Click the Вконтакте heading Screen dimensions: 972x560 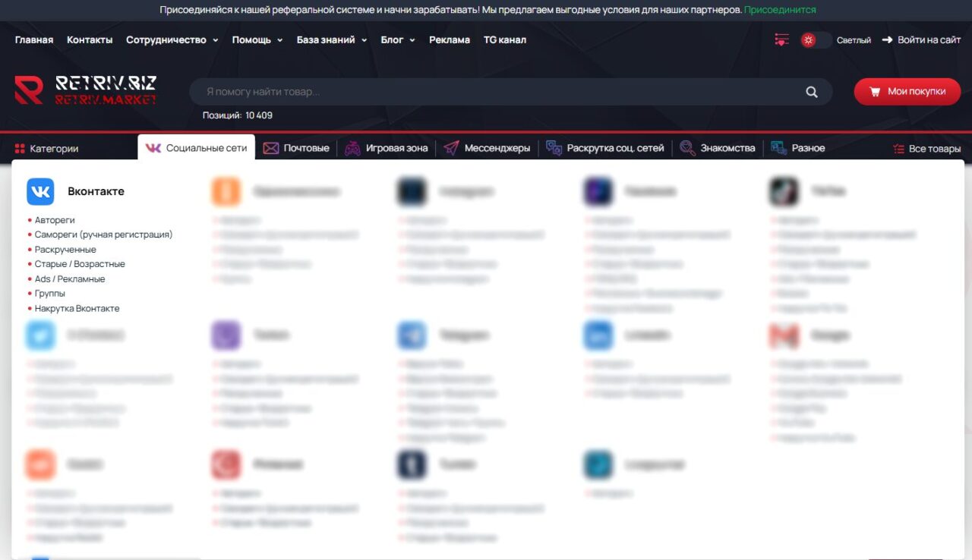coord(96,191)
